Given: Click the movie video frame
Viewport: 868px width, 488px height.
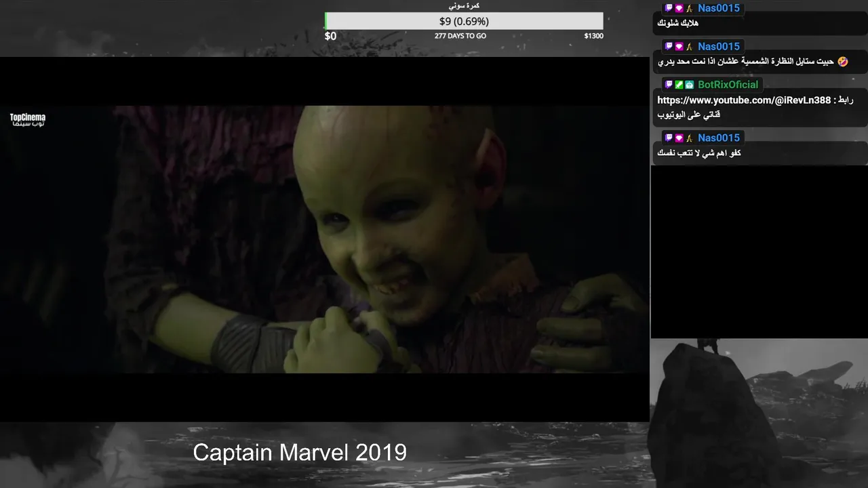Looking at the screenshot, I should coord(325,239).
